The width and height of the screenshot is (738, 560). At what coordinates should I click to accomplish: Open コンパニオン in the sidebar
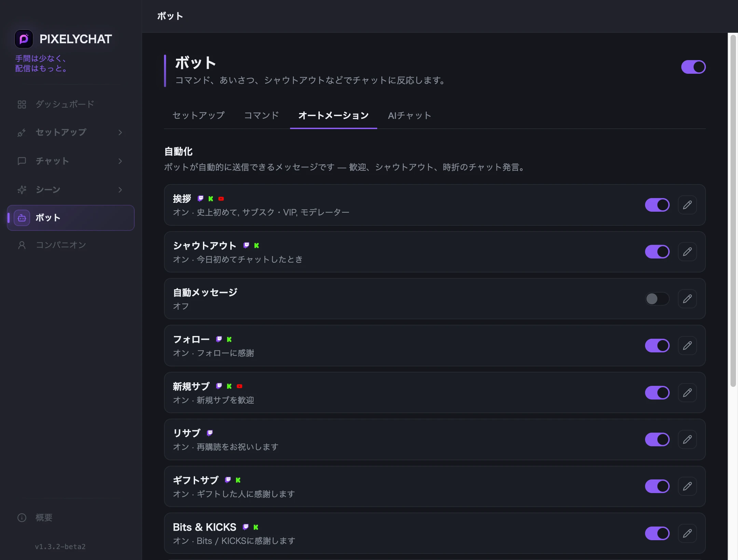point(71,245)
